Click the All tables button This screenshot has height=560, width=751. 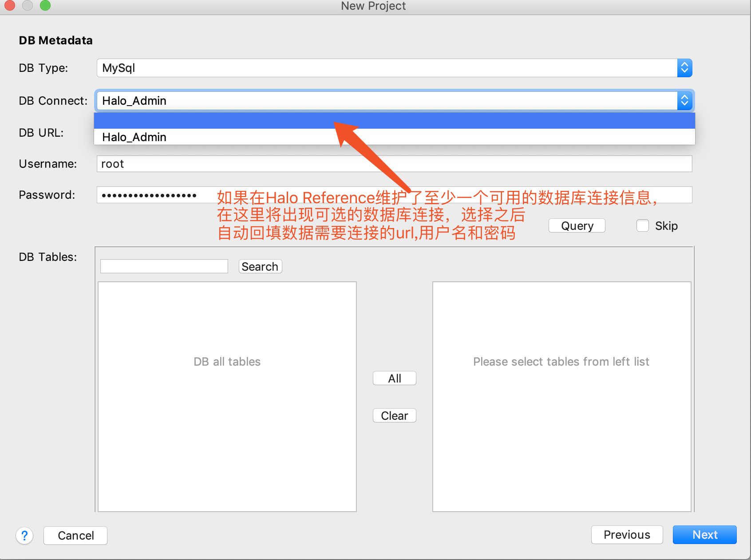tap(394, 379)
